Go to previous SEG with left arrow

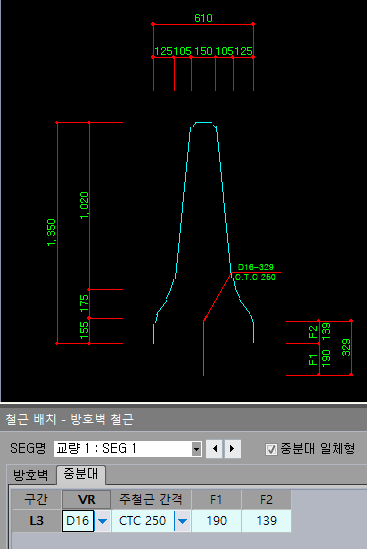[215, 449]
